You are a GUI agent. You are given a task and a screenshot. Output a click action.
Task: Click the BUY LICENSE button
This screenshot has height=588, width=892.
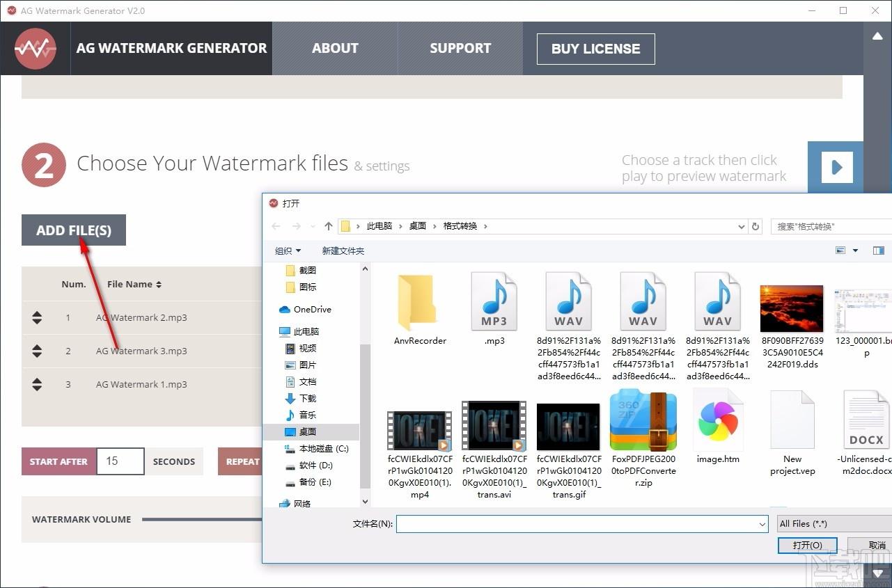click(x=595, y=49)
